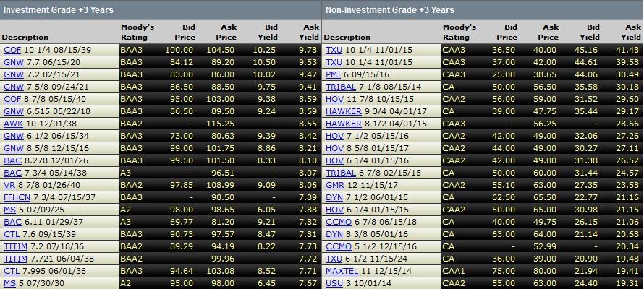Viewport: 644px width, 289px height.
Task: Click CCMO link for 5 1/2 12/15/16
Action: (x=339, y=247)
